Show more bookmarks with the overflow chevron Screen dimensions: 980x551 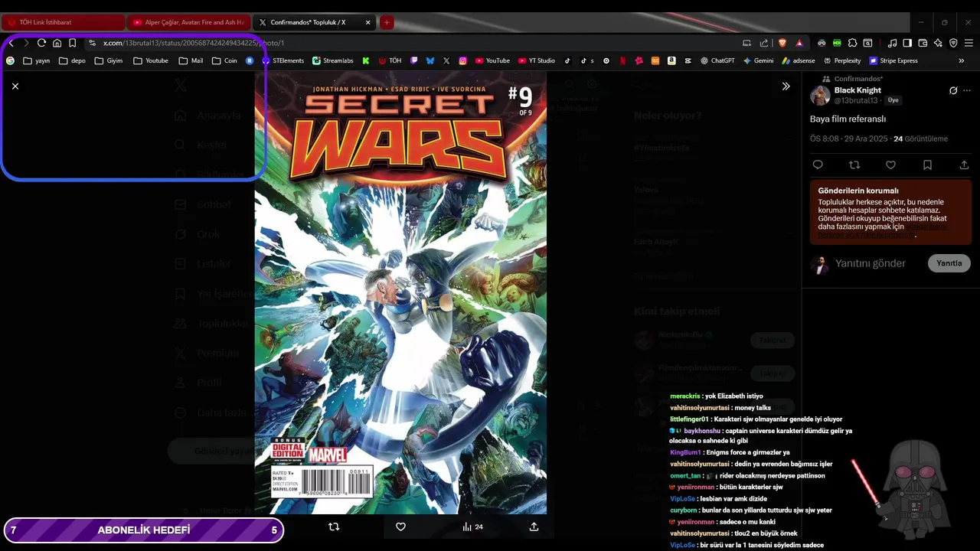tap(961, 60)
